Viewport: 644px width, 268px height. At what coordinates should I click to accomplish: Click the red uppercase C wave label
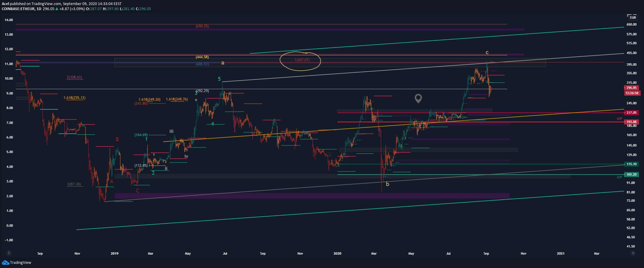(138, 191)
